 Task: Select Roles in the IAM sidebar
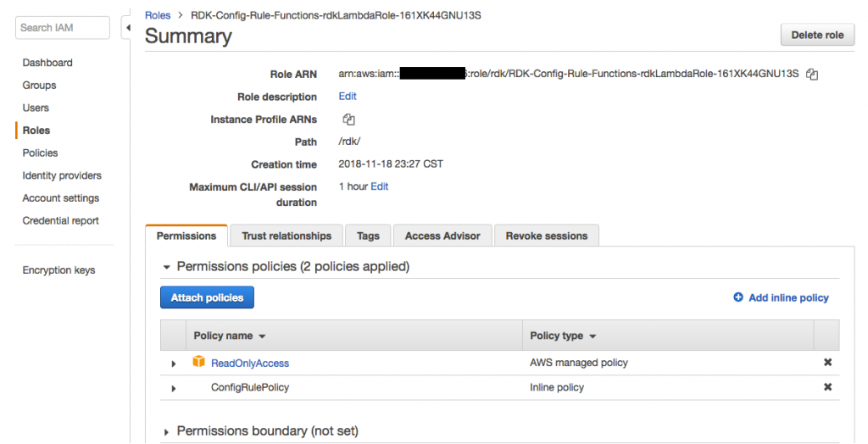(x=36, y=130)
